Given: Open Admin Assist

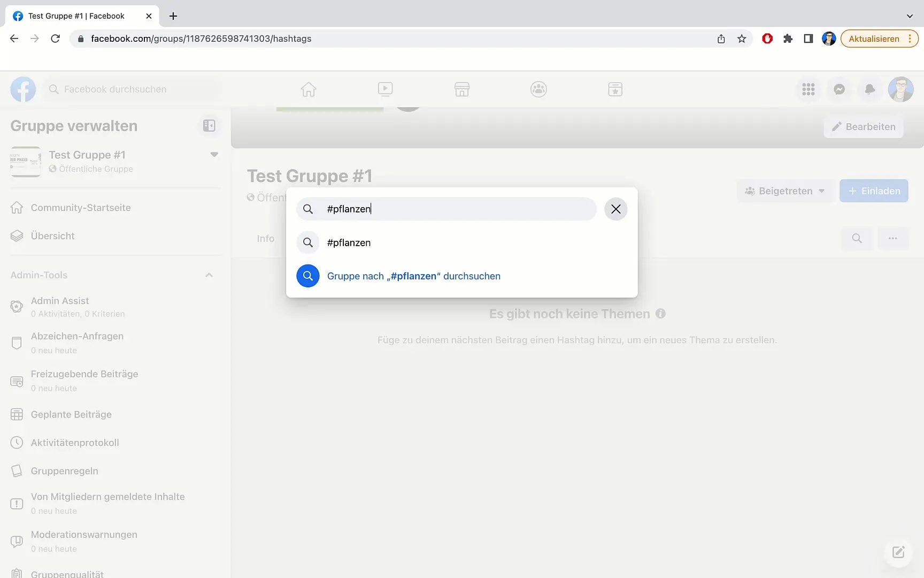Looking at the screenshot, I should coord(114,307).
